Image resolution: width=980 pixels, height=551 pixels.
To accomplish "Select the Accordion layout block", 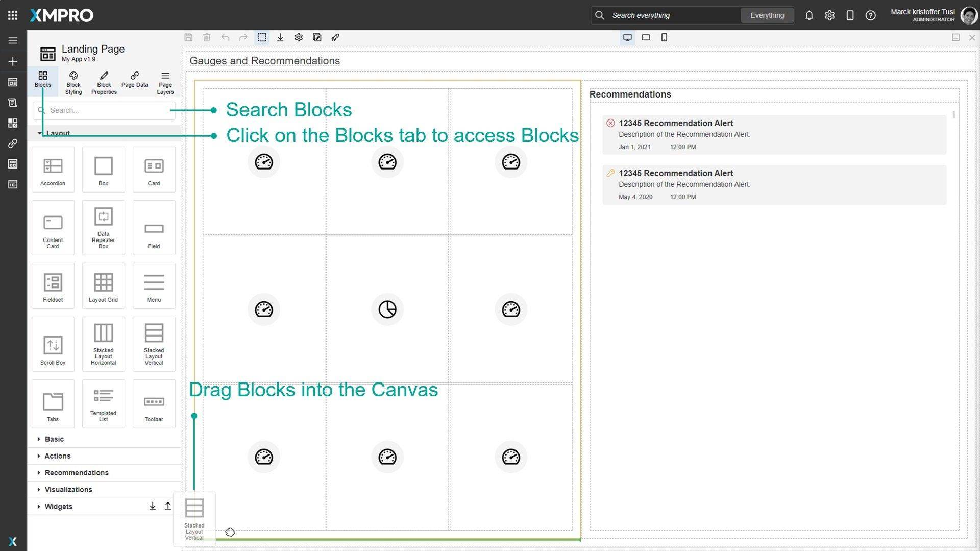I will [x=53, y=170].
